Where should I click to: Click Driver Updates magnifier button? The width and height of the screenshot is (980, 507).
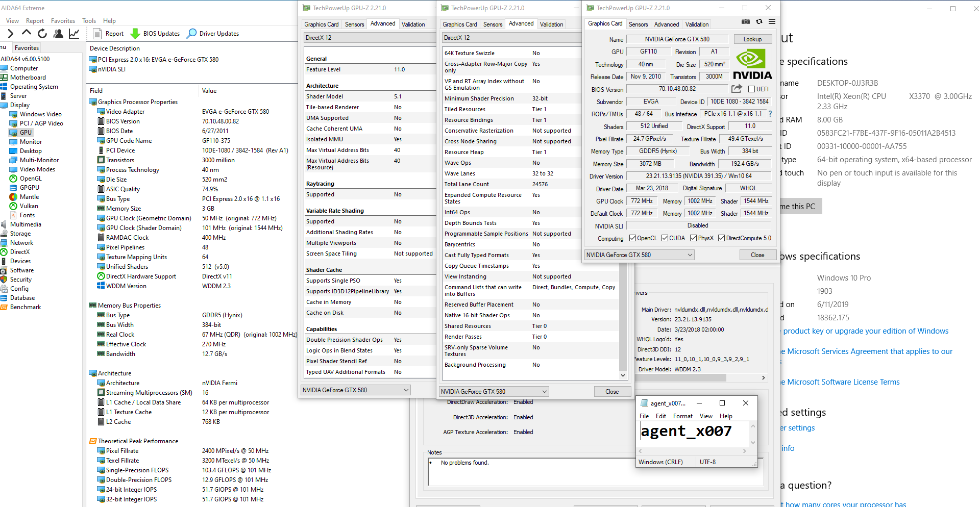tap(213, 34)
